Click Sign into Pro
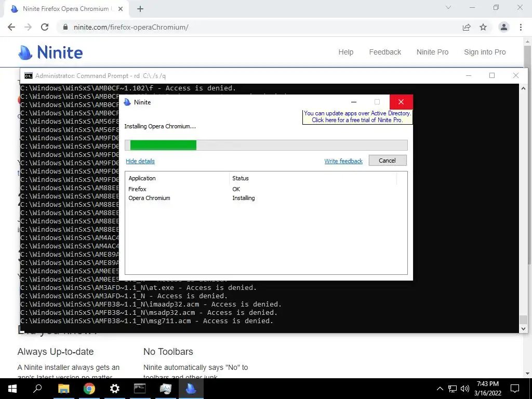The image size is (532, 399). point(485,52)
